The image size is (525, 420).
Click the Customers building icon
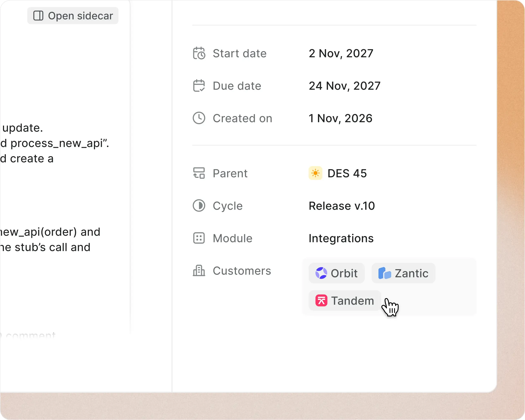pos(199,271)
